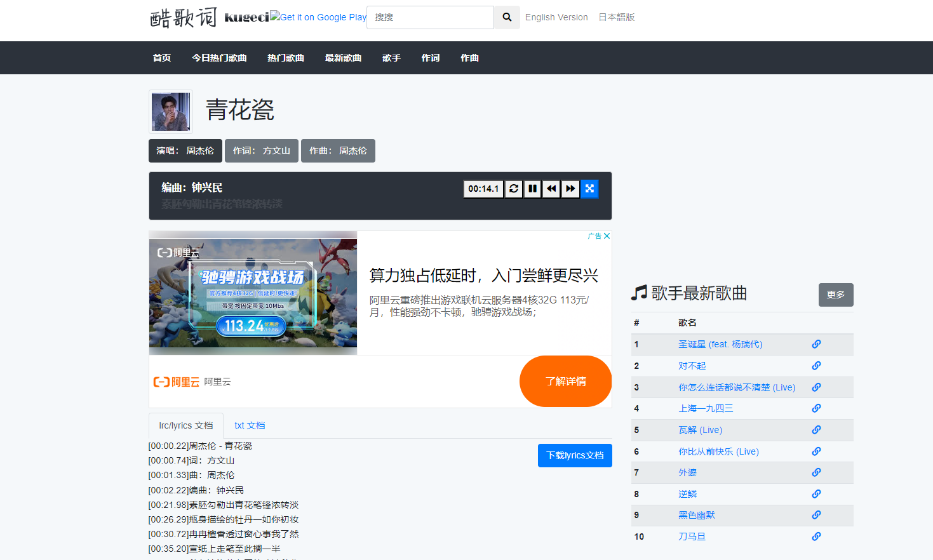
Task: Click the artist photo thumbnail beside 青花瓷
Action: [x=171, y=112]
